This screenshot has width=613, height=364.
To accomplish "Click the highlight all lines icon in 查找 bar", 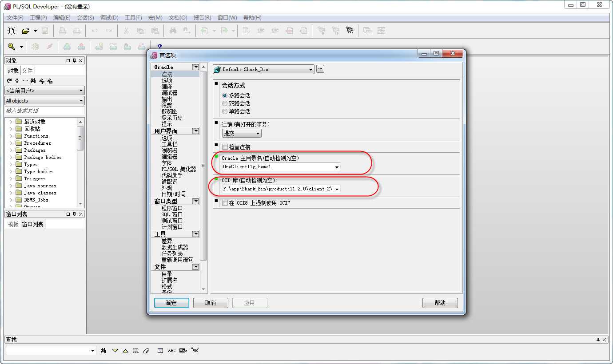I will coord(136,351).
